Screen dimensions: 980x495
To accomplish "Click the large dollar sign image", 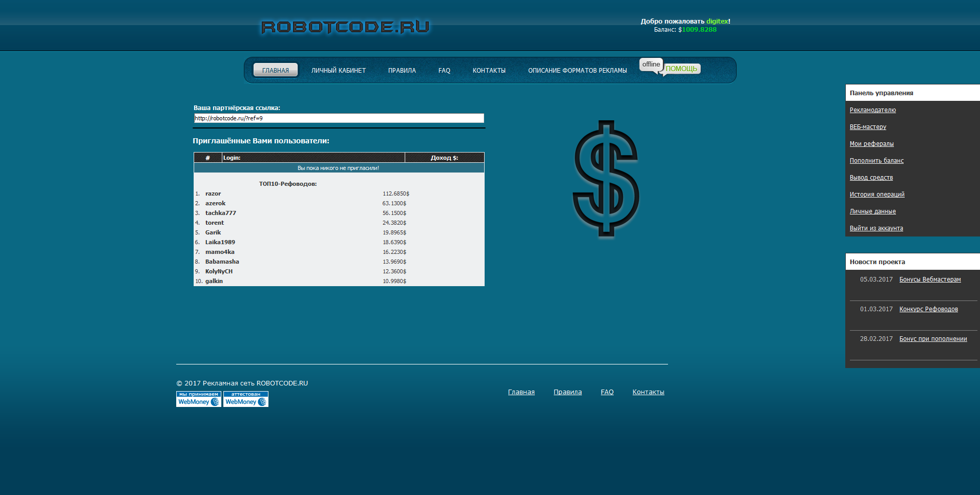I will click(x=606, y=179).
